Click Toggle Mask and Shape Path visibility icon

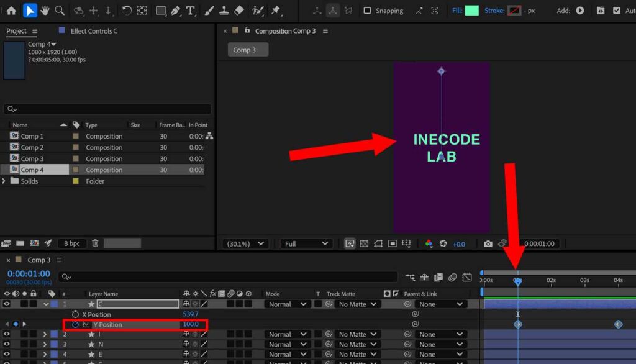point(378,243)
